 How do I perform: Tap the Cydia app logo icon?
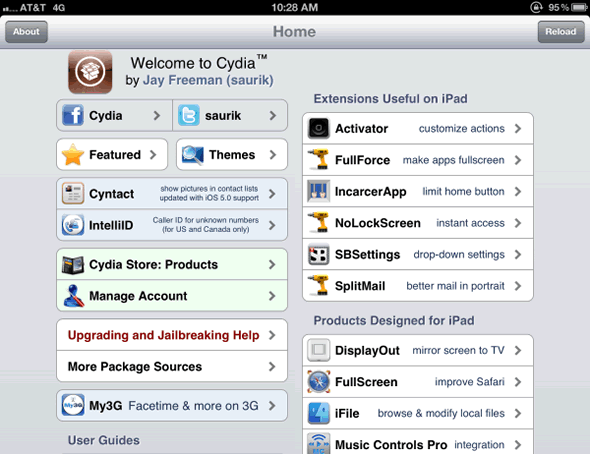coord(90,72)
